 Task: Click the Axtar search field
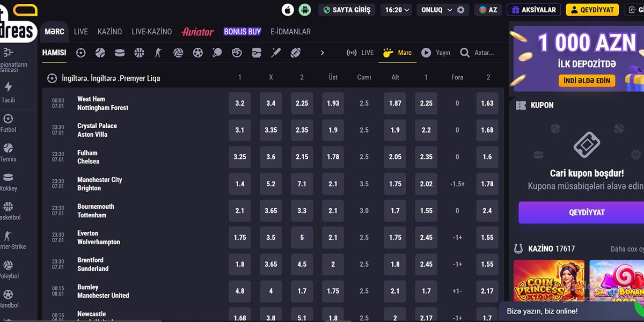pos(483,53)
